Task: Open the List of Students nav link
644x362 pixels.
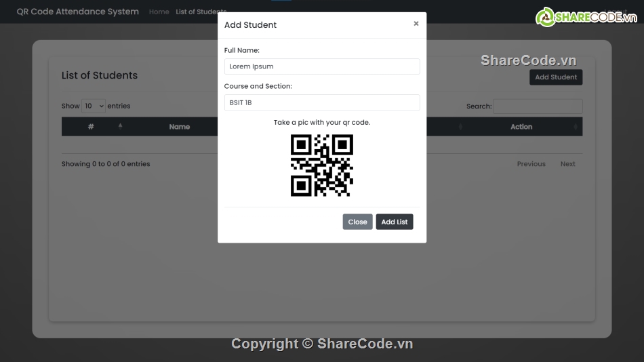Action: [x=201, y=12]
